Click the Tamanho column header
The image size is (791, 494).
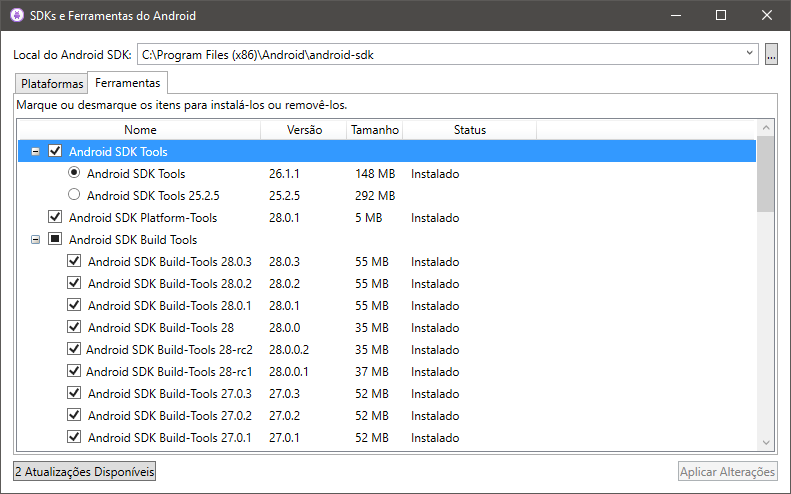pyautogui.click(x=375, y=130)
